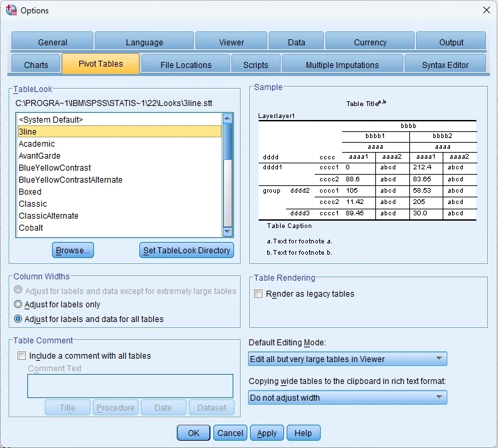Go to the Syntax Editor tab
The width and height of the screenshot is (498, 448).
(x=445, y=65)
